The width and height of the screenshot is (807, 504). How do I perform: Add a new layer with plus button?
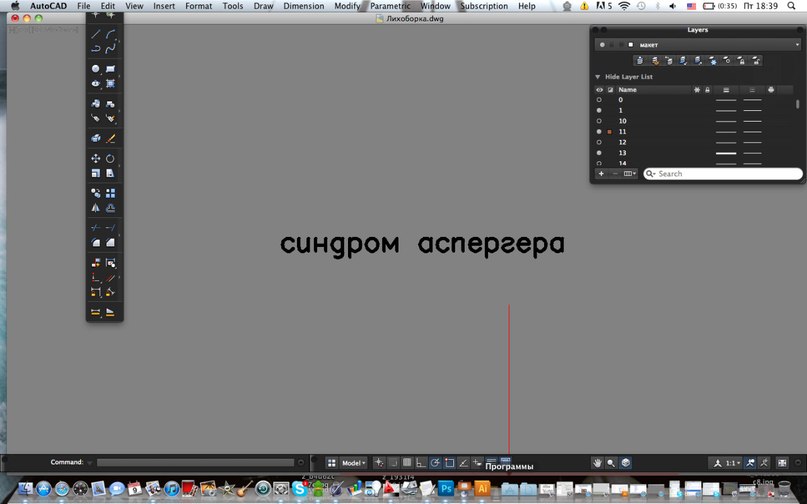coord(601,174)
